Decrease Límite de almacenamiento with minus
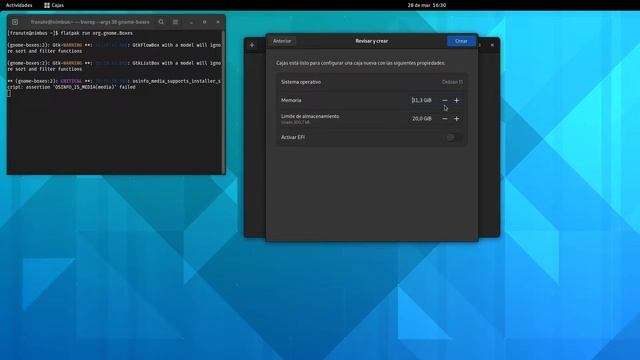Viewport: 640px width, 360px height. pyautogui.click(x=445, y=119)
